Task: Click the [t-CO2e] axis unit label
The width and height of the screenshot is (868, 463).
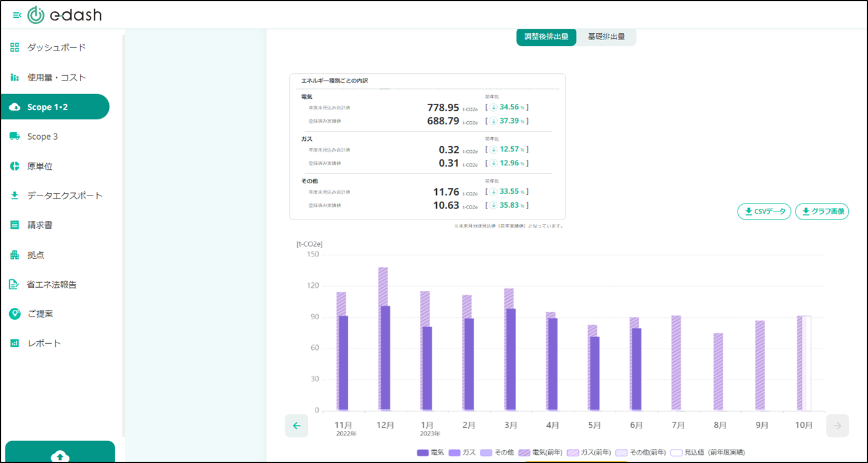Action: (309, 243)
